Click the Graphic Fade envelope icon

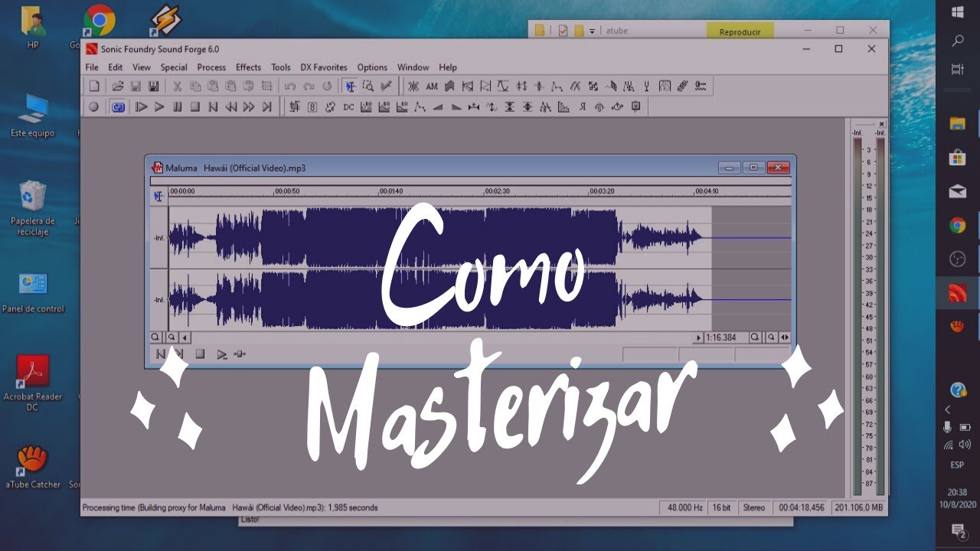pos(420,107)
